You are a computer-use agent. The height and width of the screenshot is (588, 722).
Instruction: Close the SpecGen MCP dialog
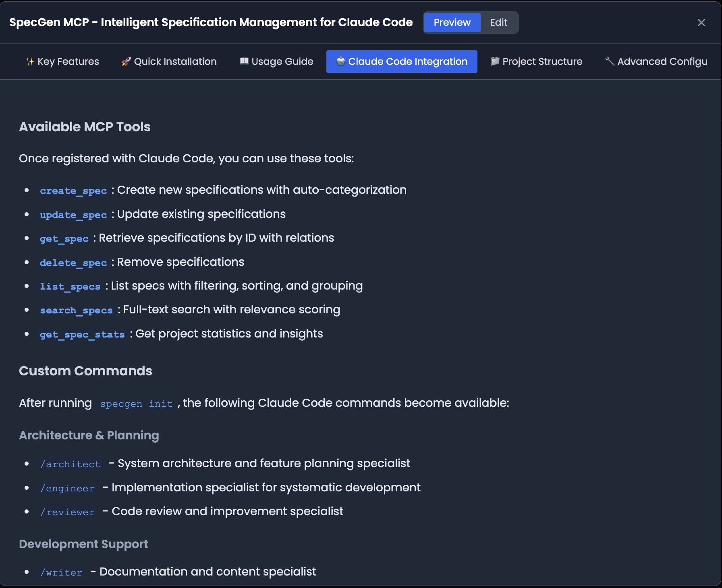(x=701, y=23)
